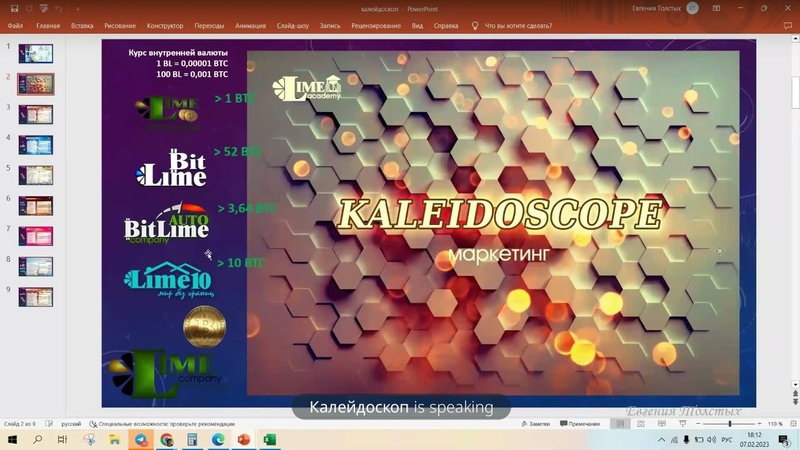Click the zoom slider in the status bar
Viewport: 800px width, 450px height.
pos(728,424)
